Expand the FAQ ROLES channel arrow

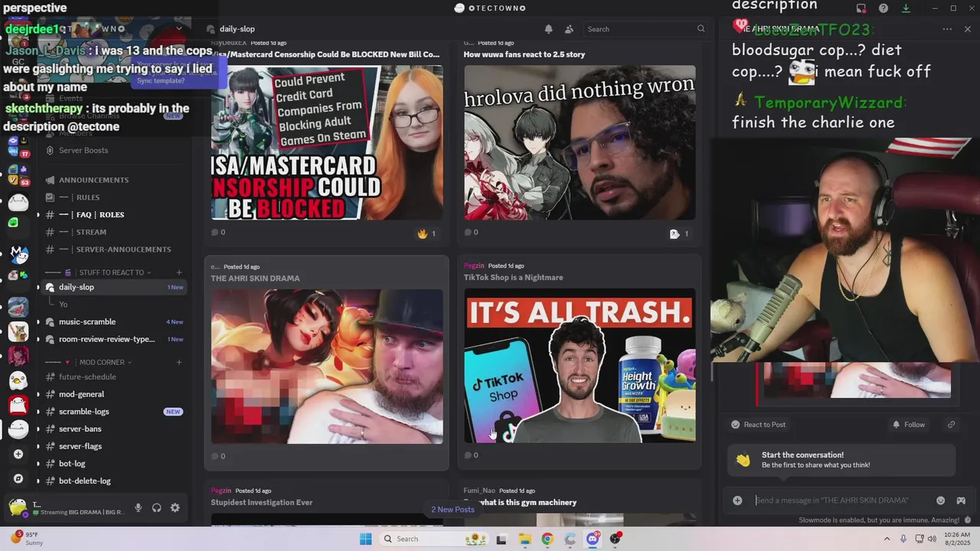point(38,214)
